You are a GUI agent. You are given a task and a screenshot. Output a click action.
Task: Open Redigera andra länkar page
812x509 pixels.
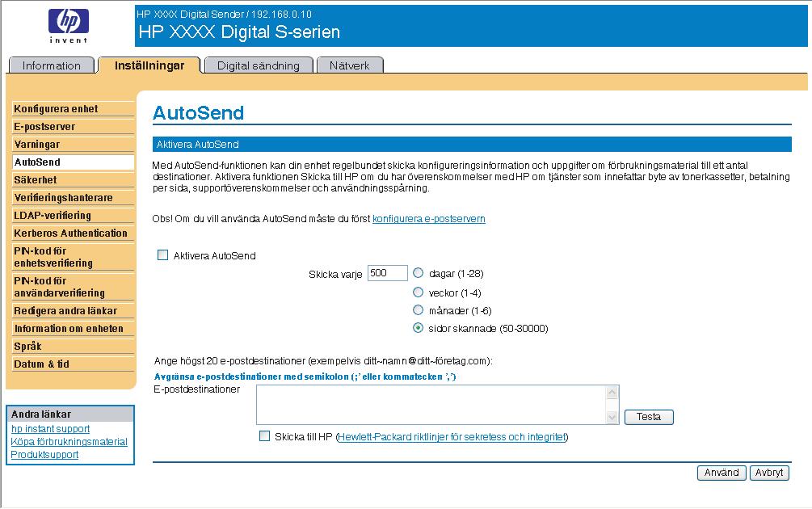73,311
